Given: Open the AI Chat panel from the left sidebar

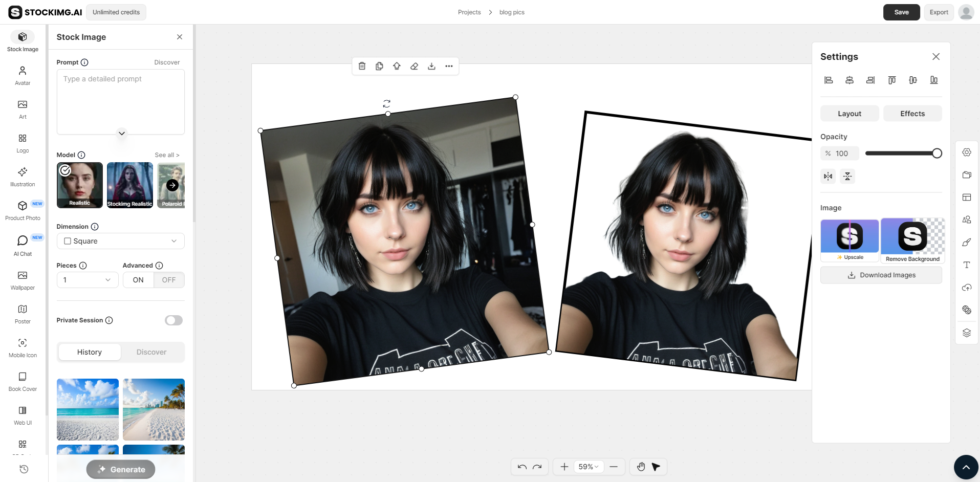Looking at the screenshot, I should tap(22, 245).
